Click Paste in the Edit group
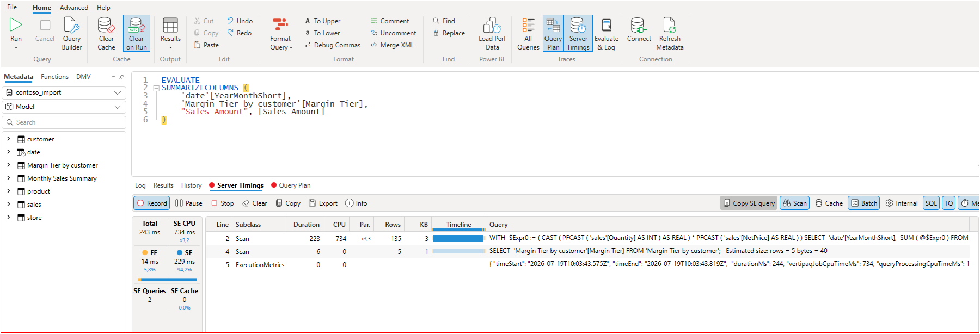The width and height of the screenshot is (980, 334). 206,45
